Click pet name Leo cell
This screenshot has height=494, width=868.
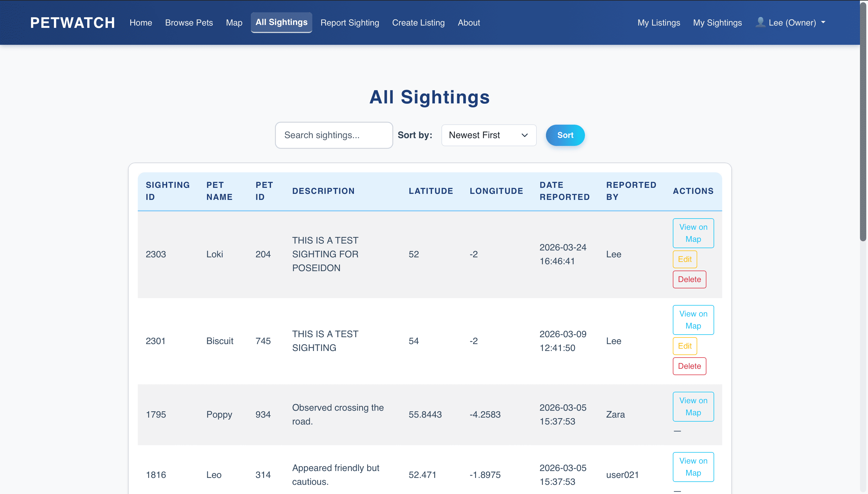point(214,475)
